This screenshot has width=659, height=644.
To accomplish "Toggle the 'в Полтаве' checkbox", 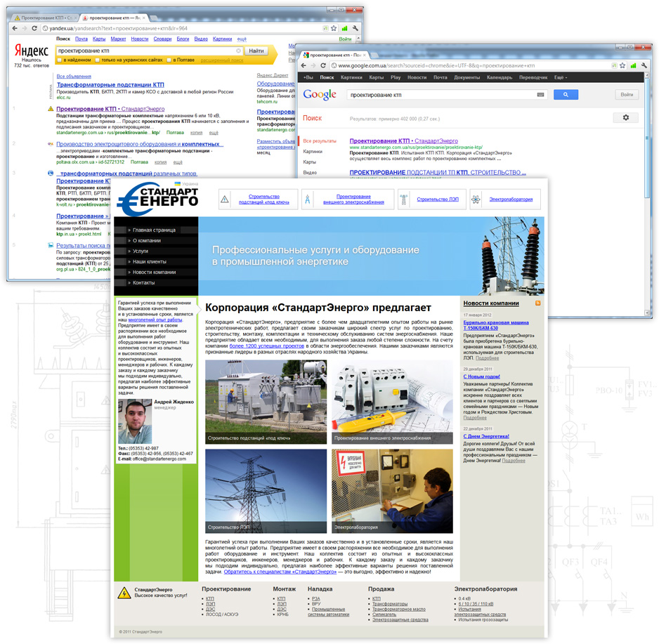I will pyautogui.click(x=170, y=60).
